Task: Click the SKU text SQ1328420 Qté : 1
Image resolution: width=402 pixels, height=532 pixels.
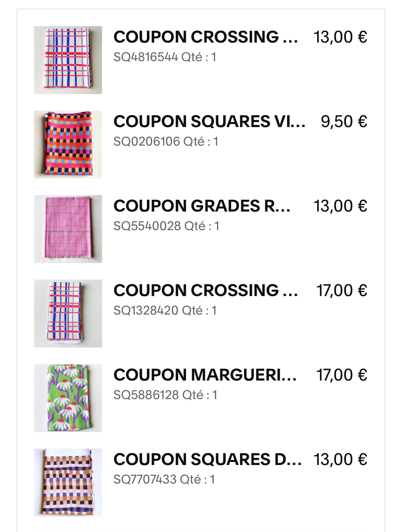Action: click(x=165, y=310)
